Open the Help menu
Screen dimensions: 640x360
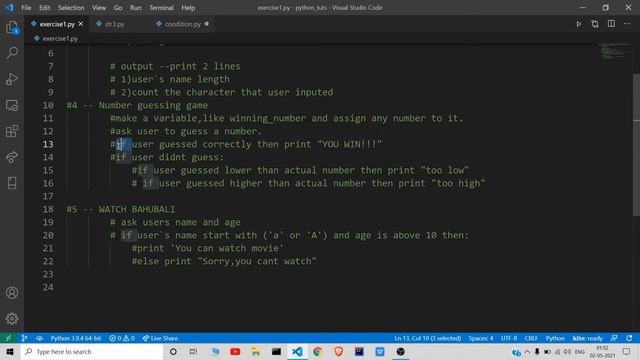188,8
